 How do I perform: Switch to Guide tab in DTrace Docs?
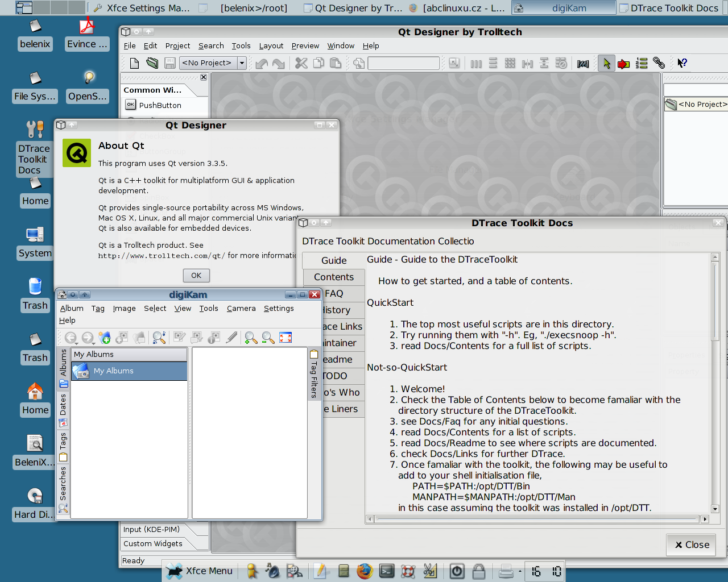point(334,260)
